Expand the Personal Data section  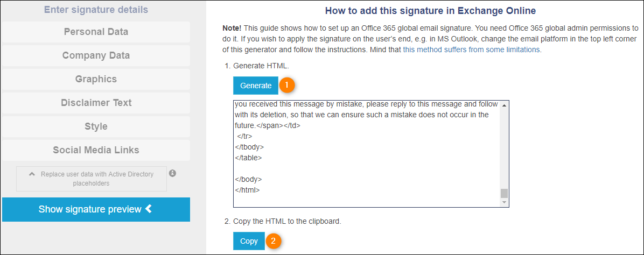coord(96,32)
